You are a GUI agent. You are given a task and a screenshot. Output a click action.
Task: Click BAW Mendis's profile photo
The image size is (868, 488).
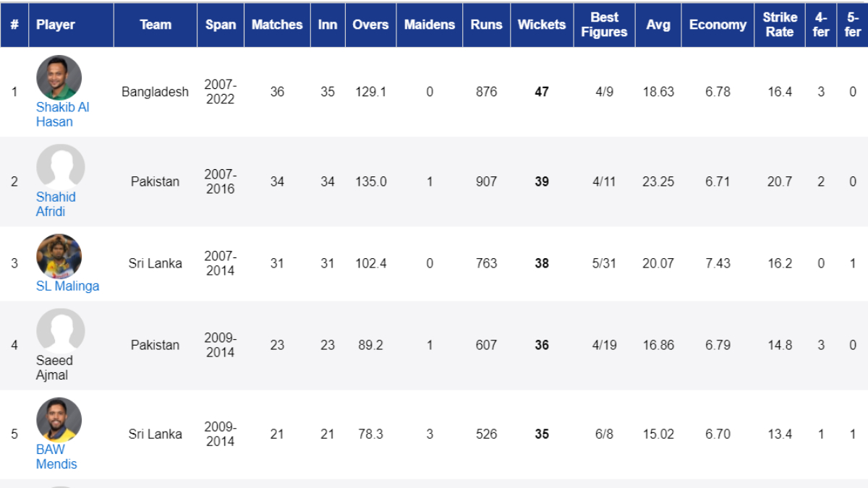point(59,419)
